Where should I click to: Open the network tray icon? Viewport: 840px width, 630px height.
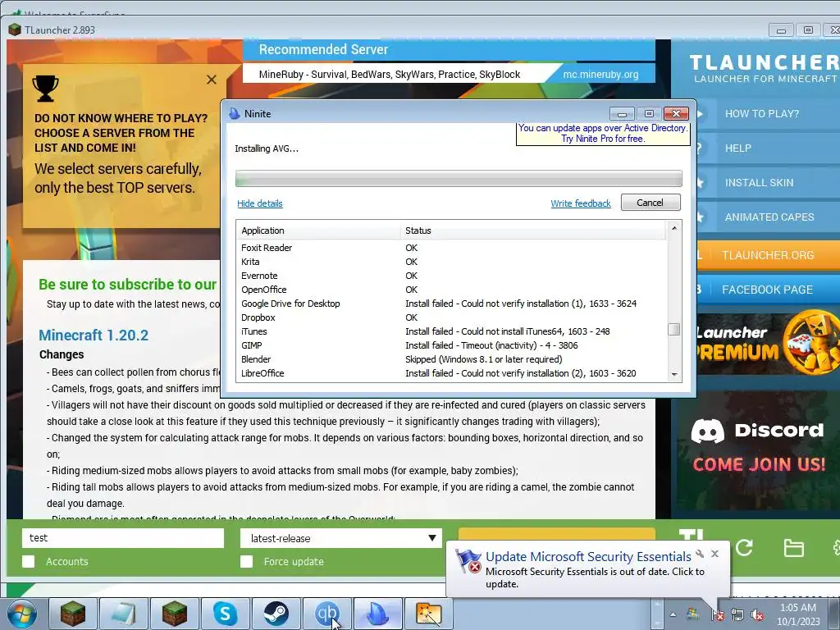click(x=737, y=614)
